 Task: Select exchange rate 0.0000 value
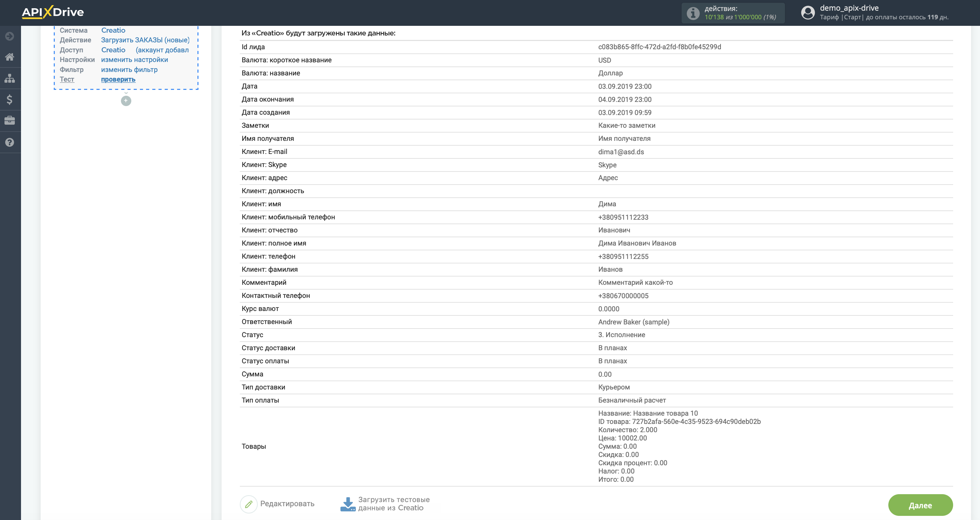[609, 309]
